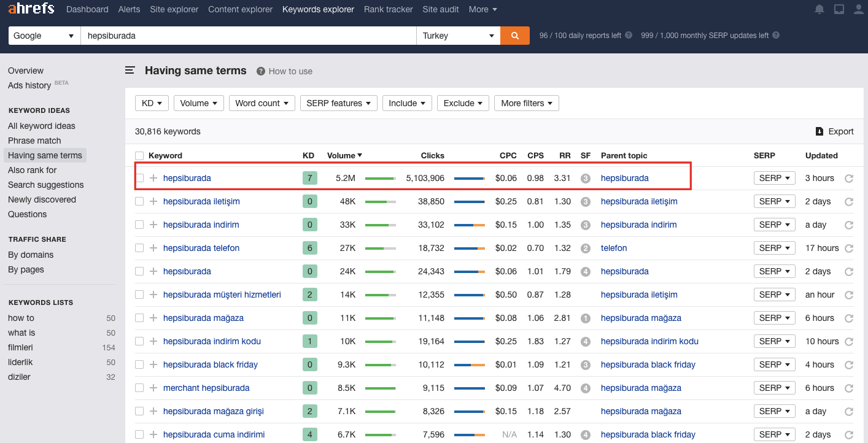Open Questions in sidebar
868x443 pixels.
point(27,214)
